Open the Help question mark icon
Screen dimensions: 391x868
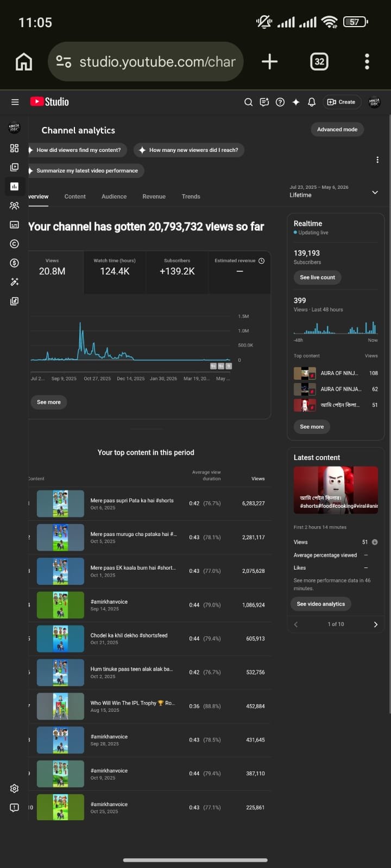(x=280, y=102)
